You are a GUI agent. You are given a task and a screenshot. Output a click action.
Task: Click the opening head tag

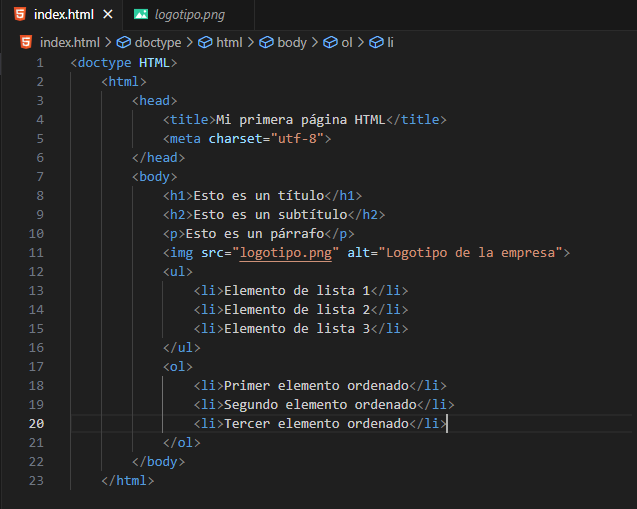click(x=155, y=101)
